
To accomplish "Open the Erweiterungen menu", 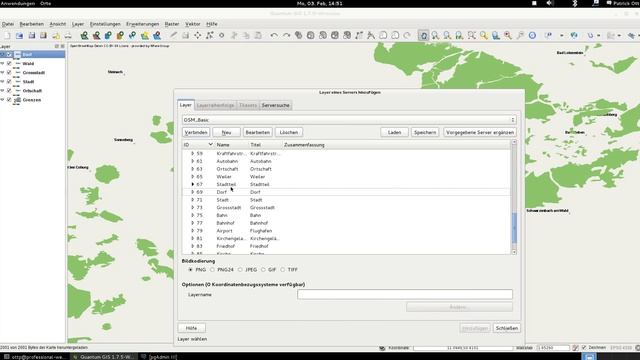I will tap(142, 24).
